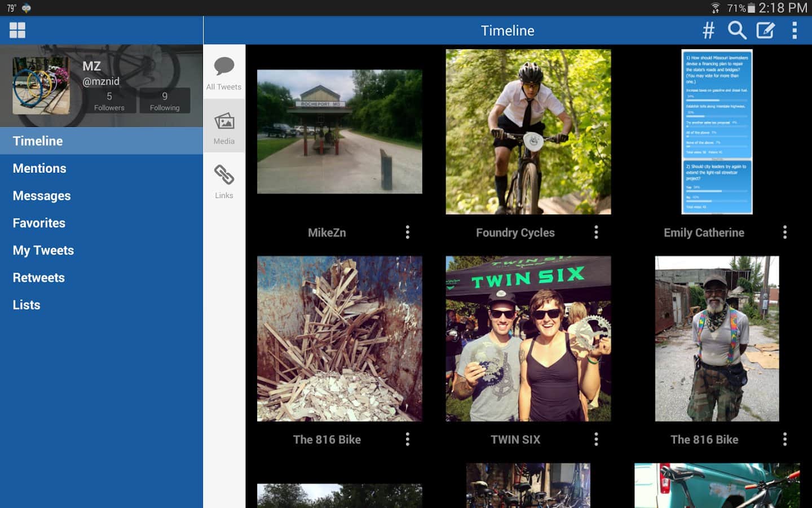The width and height of the screenshot is (812, 508).
Task: Switch to the Media filter
Action: point(224,126)
